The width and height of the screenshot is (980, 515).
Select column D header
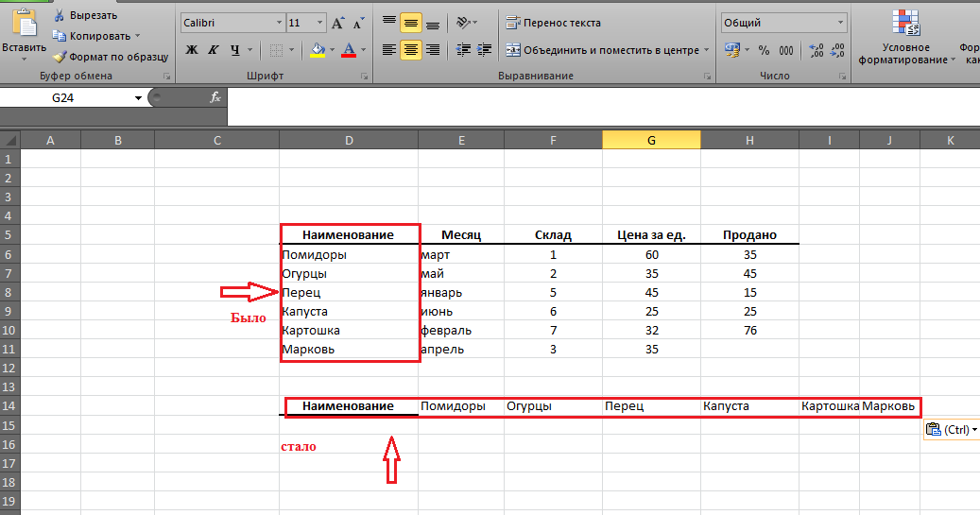coord(349,140)
